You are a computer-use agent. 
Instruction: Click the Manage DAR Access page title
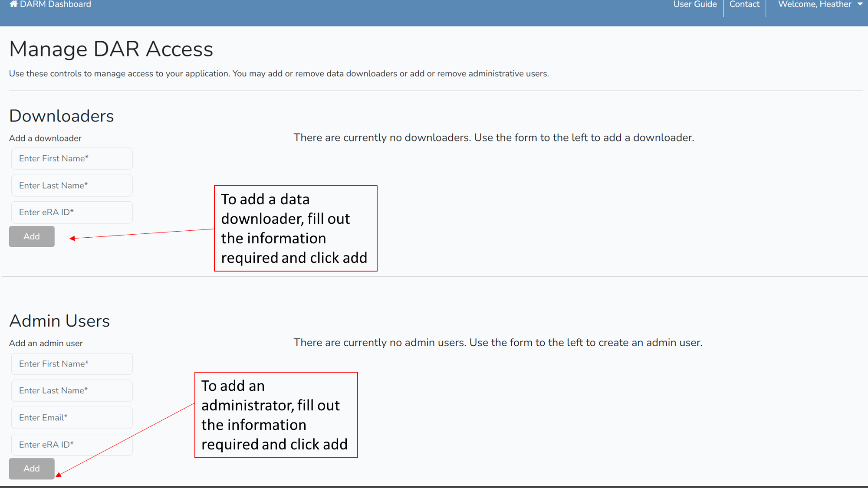tap(111, 49)
